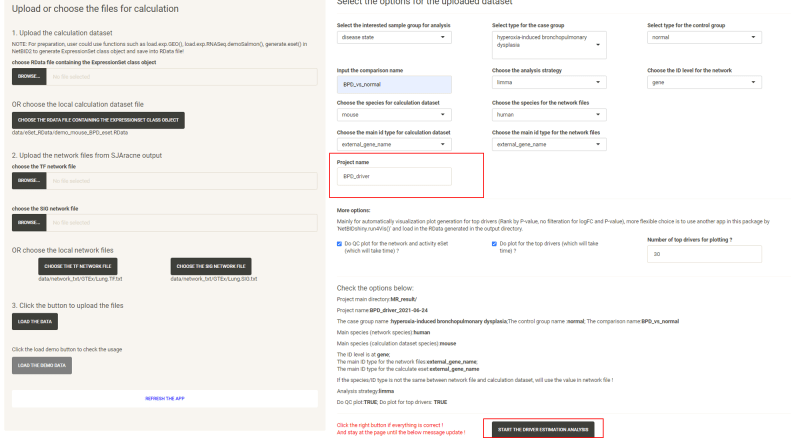Click the 'Upload or choose the files for calculation' heading

point(95,9)
